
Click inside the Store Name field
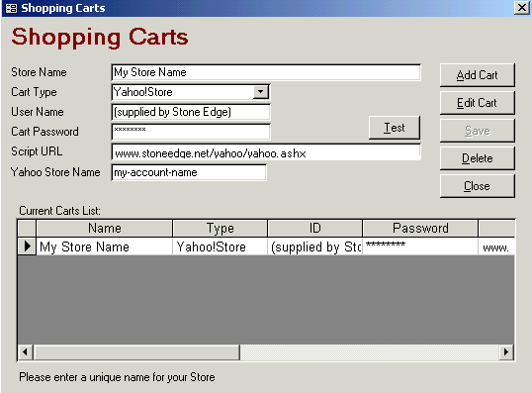(266, 72)
